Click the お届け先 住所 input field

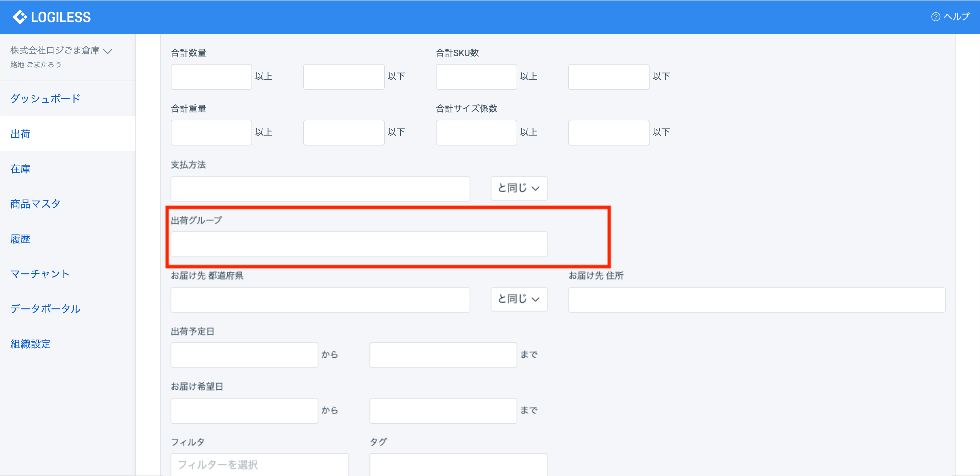pos(756,300)
